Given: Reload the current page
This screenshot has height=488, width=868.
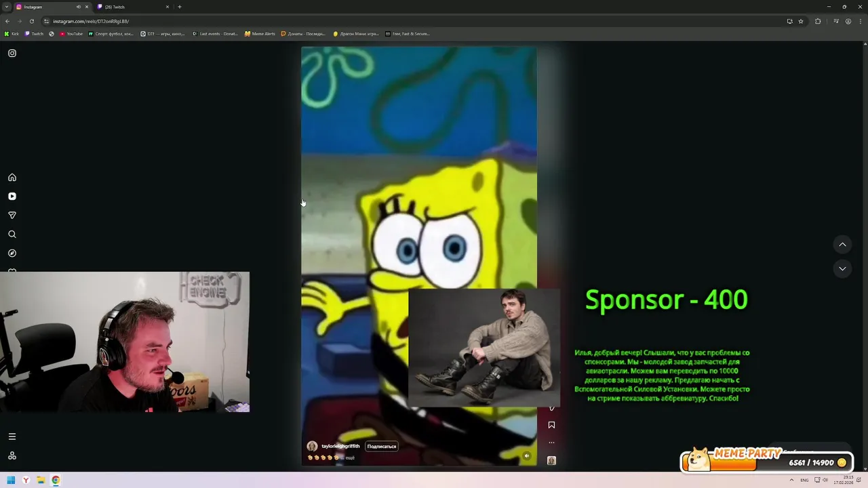Looking at the screenshot, I should coord(31,21).
